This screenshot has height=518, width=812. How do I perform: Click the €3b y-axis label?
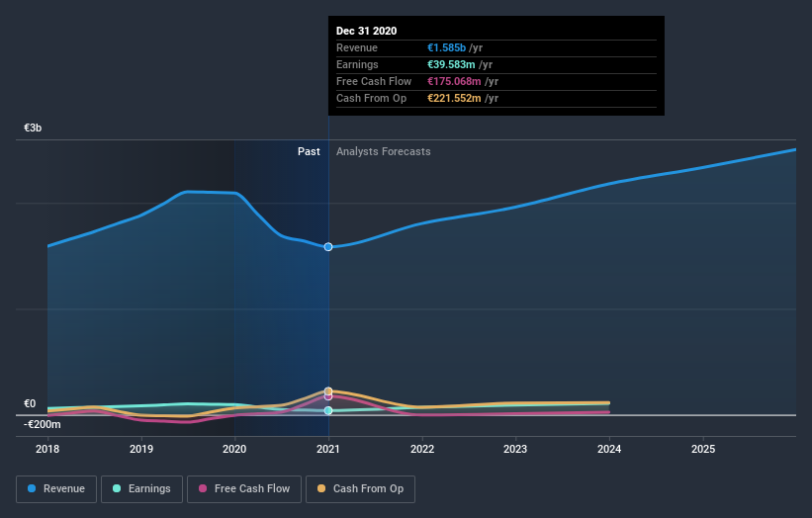coord(33,128)
